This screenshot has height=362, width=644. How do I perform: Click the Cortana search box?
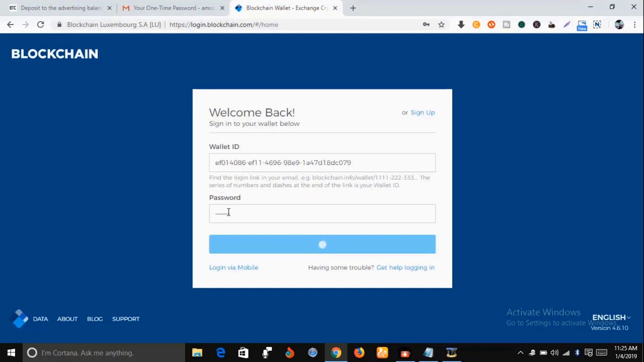[103, 353]
